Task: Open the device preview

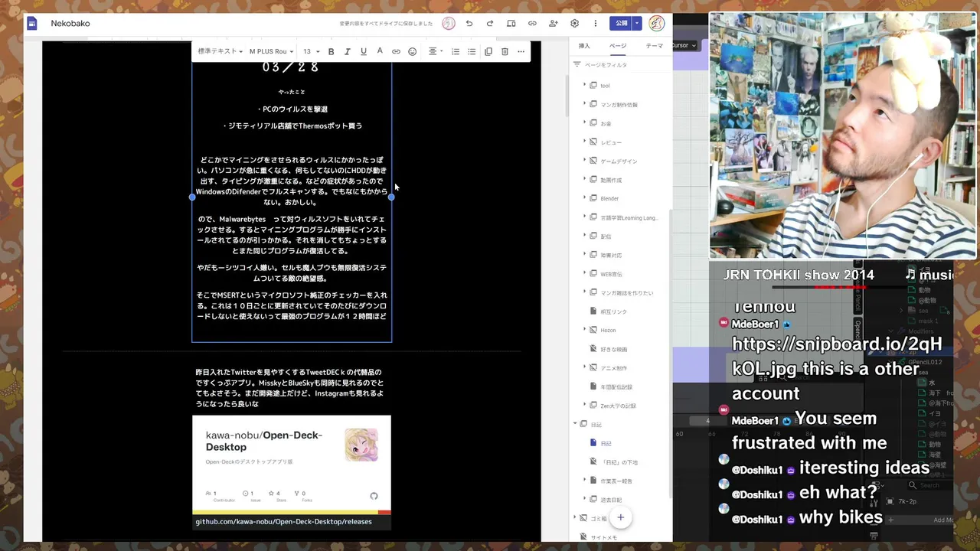Action: pos(511,23)
